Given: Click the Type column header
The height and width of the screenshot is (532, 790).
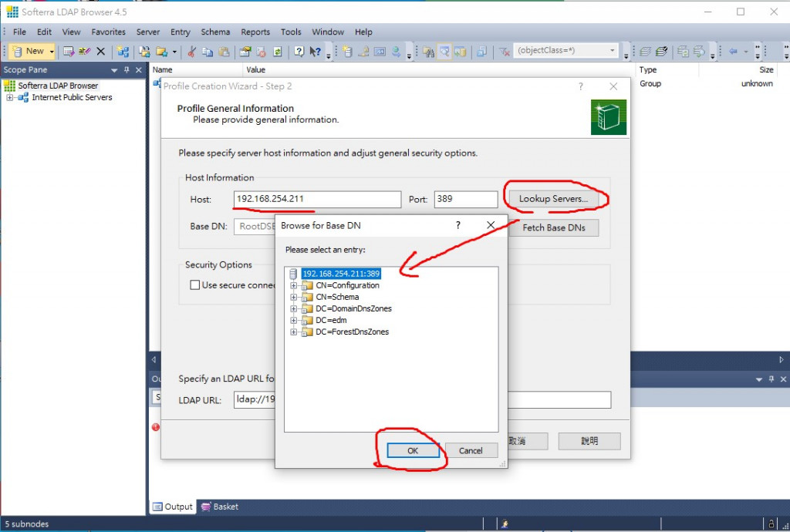Looking at the screenshot, I should coord(647,70).
